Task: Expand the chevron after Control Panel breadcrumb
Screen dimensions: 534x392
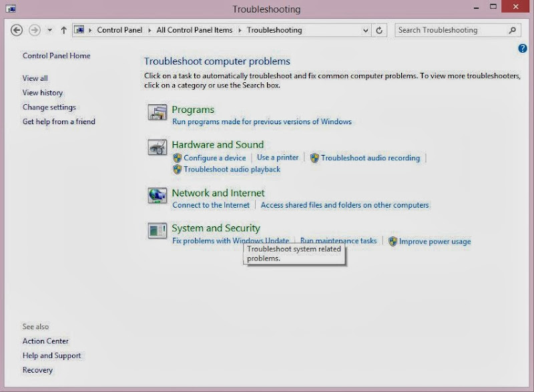Action: (150, 30)
